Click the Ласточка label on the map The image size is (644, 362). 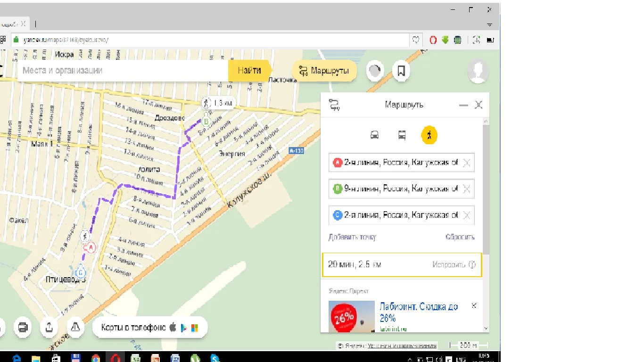pyautogui.click(x=282, y=80)
